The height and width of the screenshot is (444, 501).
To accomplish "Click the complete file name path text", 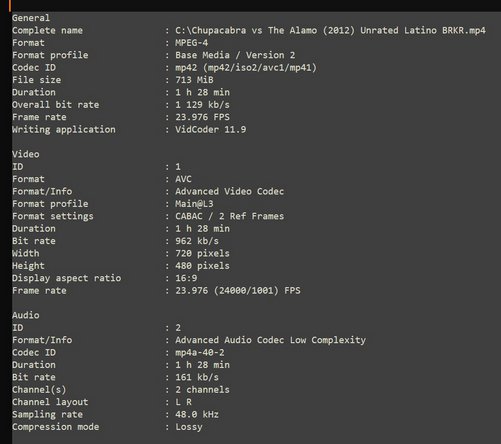I will [x=330, y=31].
